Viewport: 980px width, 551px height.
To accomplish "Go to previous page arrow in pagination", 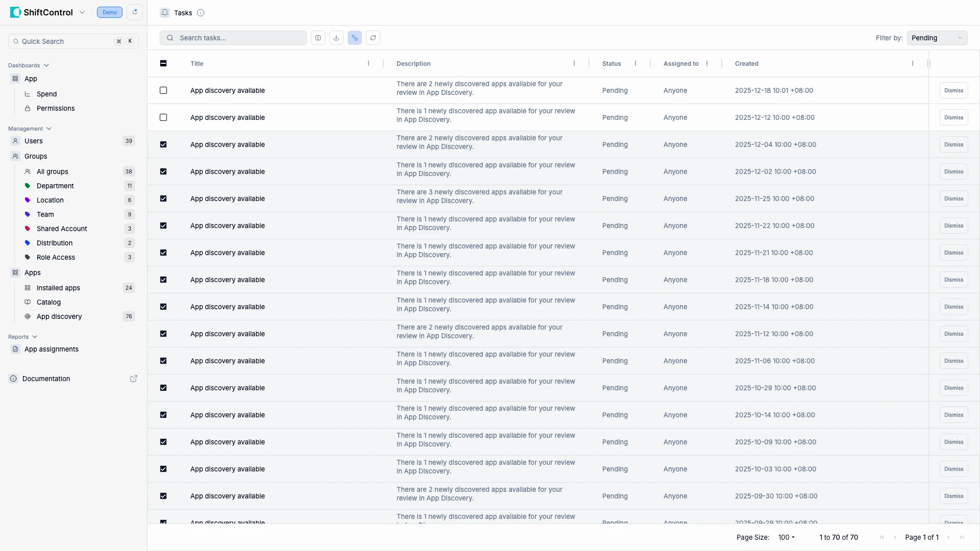I will [895, 537].
